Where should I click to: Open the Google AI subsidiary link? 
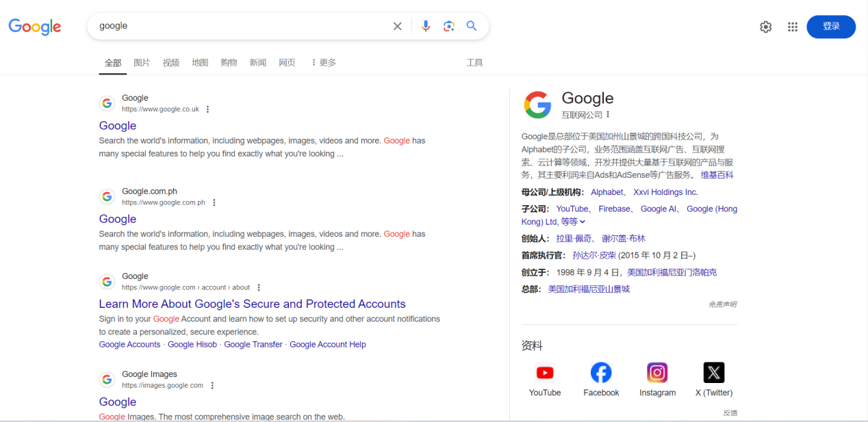(x=659, y=209)
